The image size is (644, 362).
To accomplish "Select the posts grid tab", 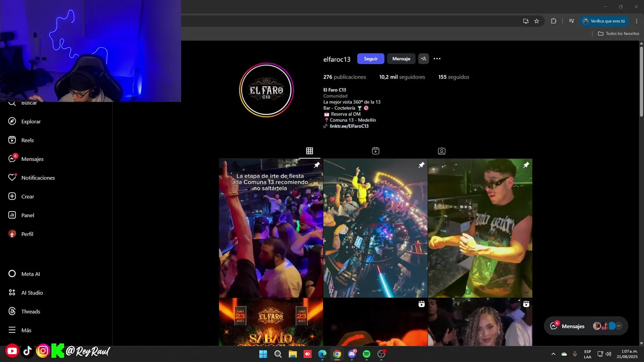I will tap(309, 151).
